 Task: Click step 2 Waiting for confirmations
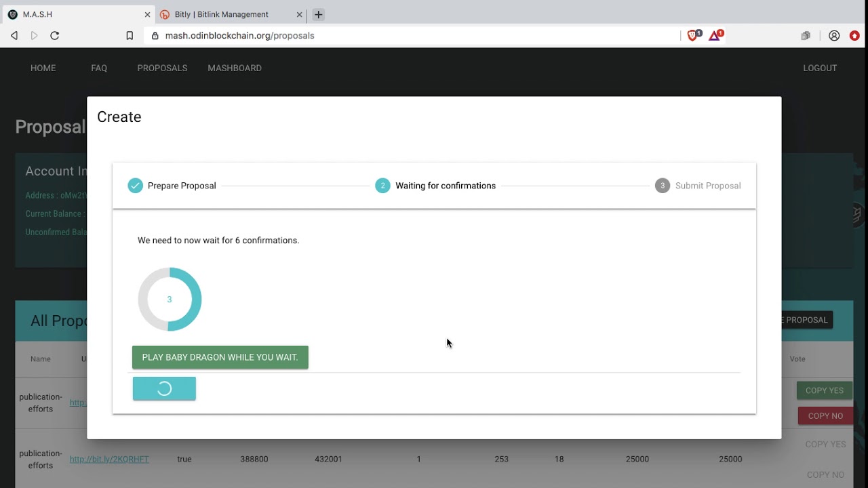tap(435, 186)
